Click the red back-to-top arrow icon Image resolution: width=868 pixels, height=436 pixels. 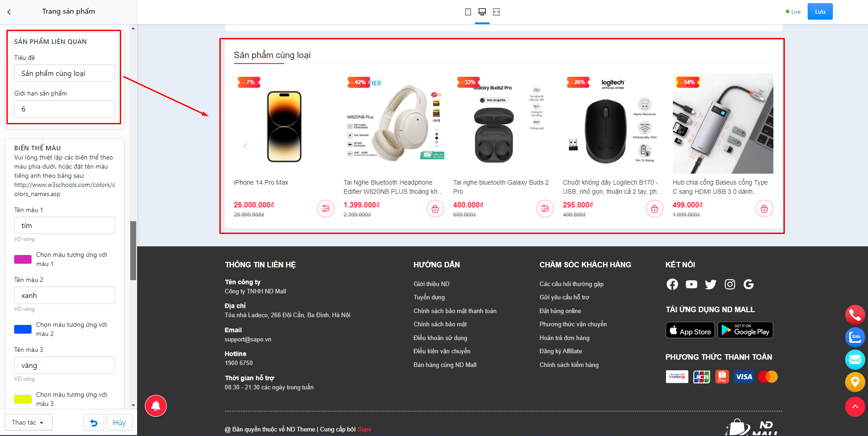click(x=855, y=407)
